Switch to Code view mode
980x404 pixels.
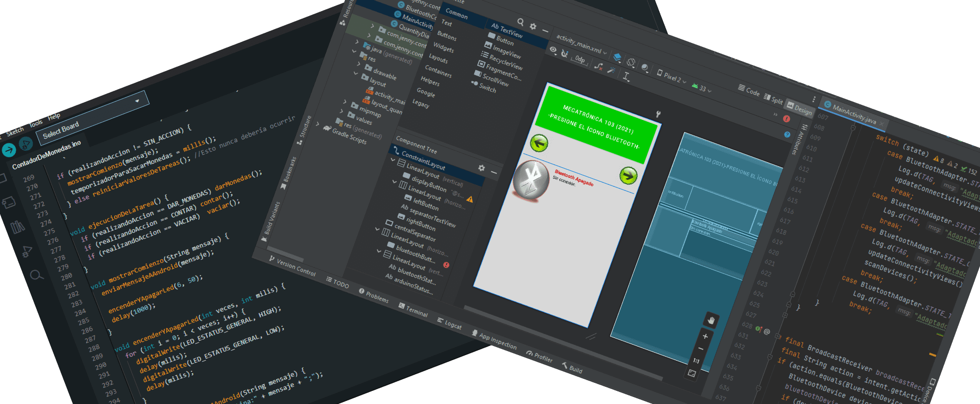[x=749, y=91]
